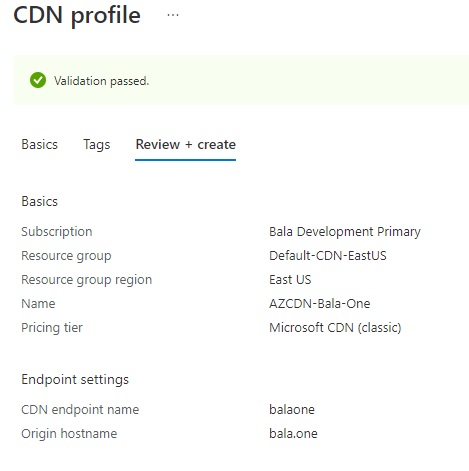Select the Review + create tab
The height and width of the screenshot is (471, 469).
(185, 145)
